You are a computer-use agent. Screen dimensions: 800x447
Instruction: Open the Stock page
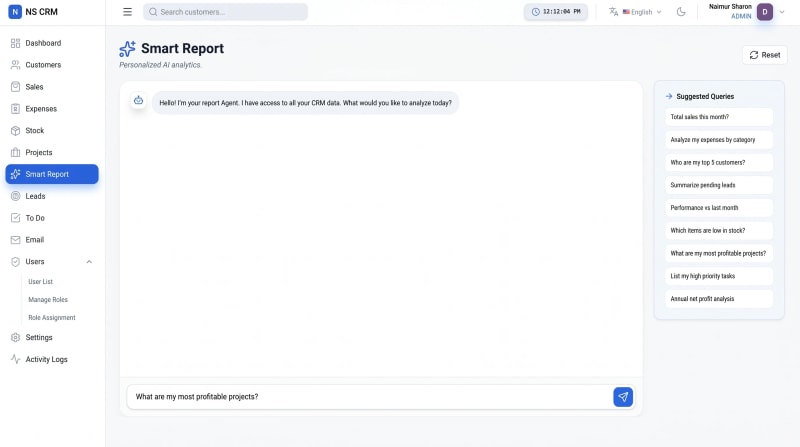pyautogui.click(x=52, y=131)
